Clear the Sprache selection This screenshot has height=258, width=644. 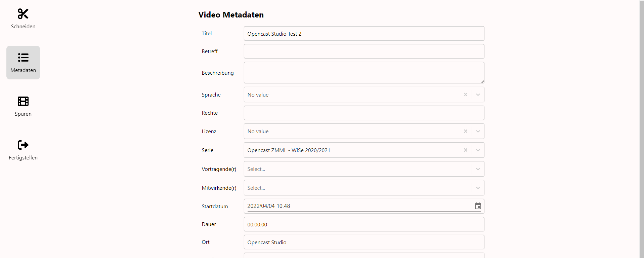pyautogui.click(x=465, y=95)
